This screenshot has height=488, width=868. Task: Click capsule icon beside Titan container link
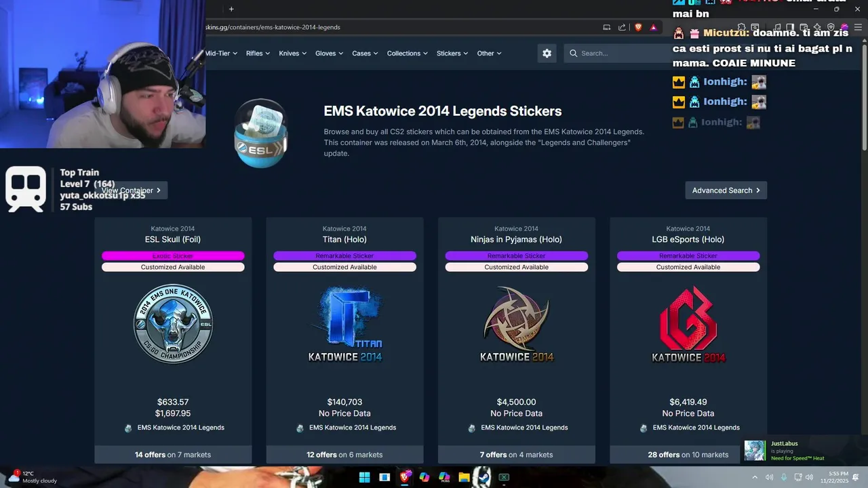tap(300, 428)
